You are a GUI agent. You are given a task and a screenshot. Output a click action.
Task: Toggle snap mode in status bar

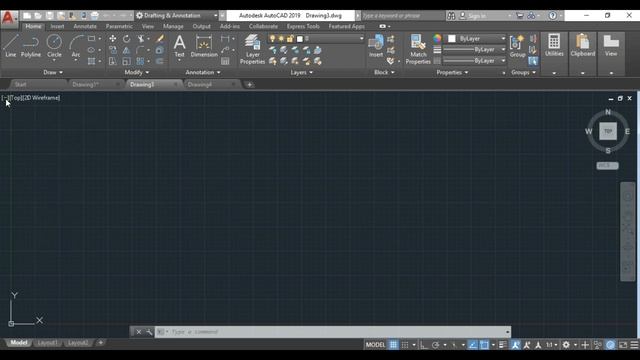(x=405, y=345)
